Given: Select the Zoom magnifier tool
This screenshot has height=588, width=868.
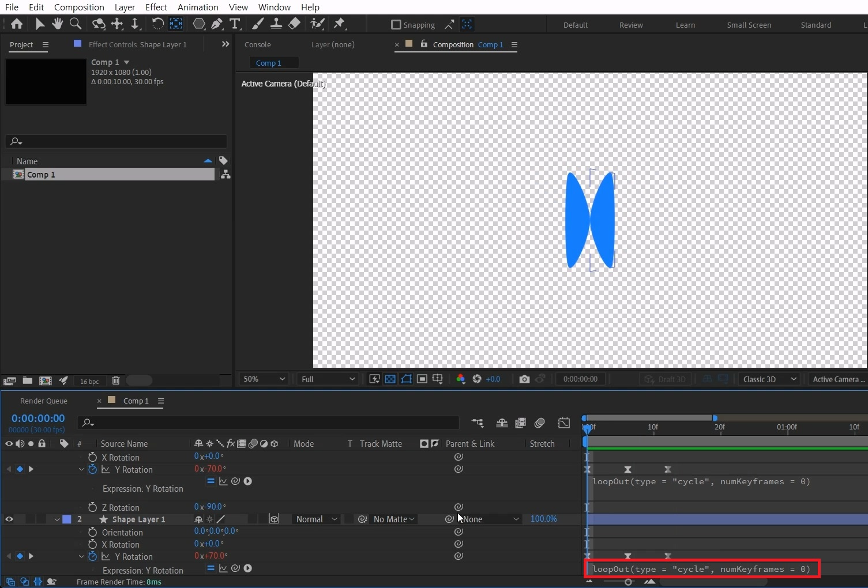Looking at the screenshot, I should tap(75, 24).
